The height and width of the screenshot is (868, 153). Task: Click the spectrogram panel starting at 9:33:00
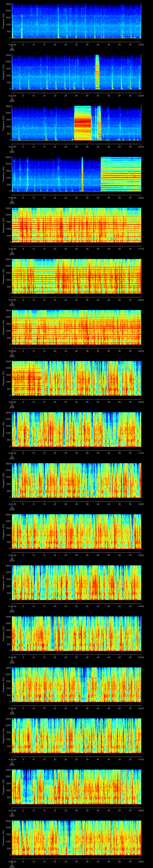(76, 583)
